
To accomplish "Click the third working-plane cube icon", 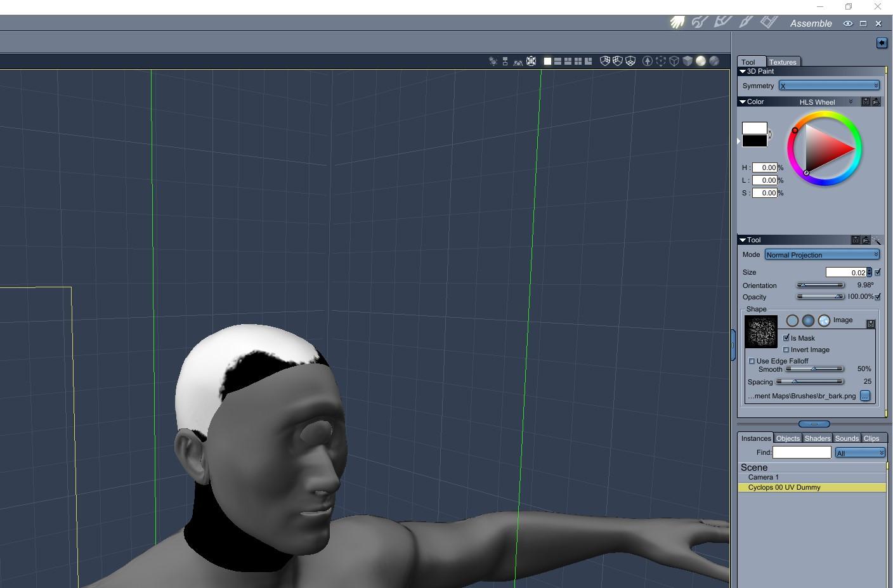I will (x=630, y=61).
